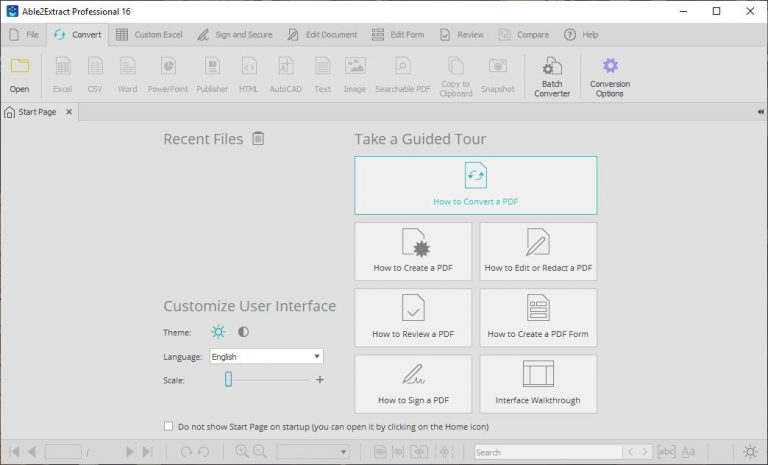The height and width of the screenshot is (465, 768).
Task: Go to first page in navigation bar
Action: coord(15,451)
